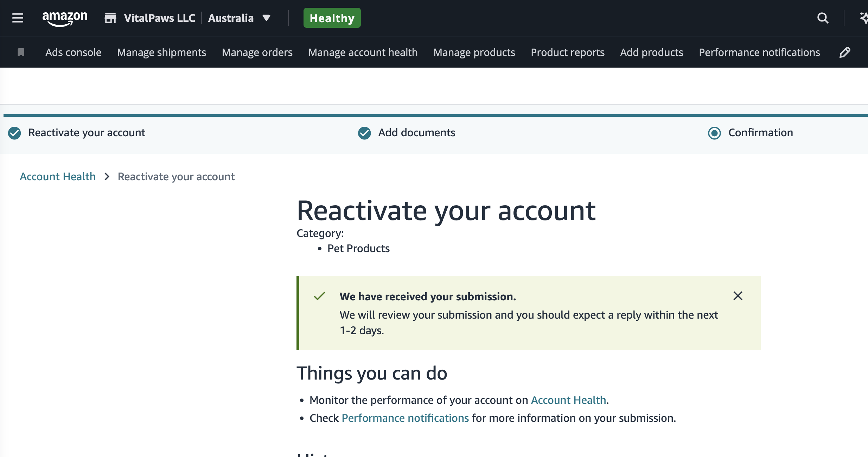Screen dimensions: 868x457
Task: Click the Reactivate your account step check icon
Action: (x=14, y=133)
